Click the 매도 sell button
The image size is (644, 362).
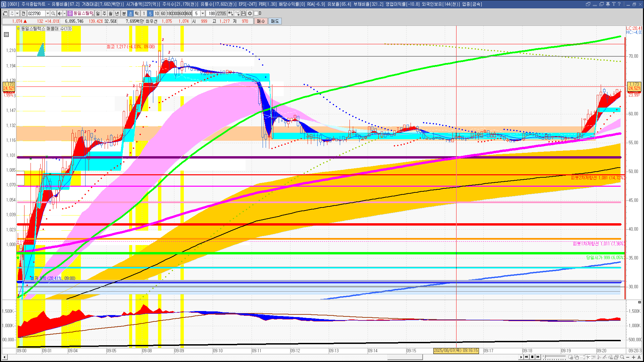(275, 21)
